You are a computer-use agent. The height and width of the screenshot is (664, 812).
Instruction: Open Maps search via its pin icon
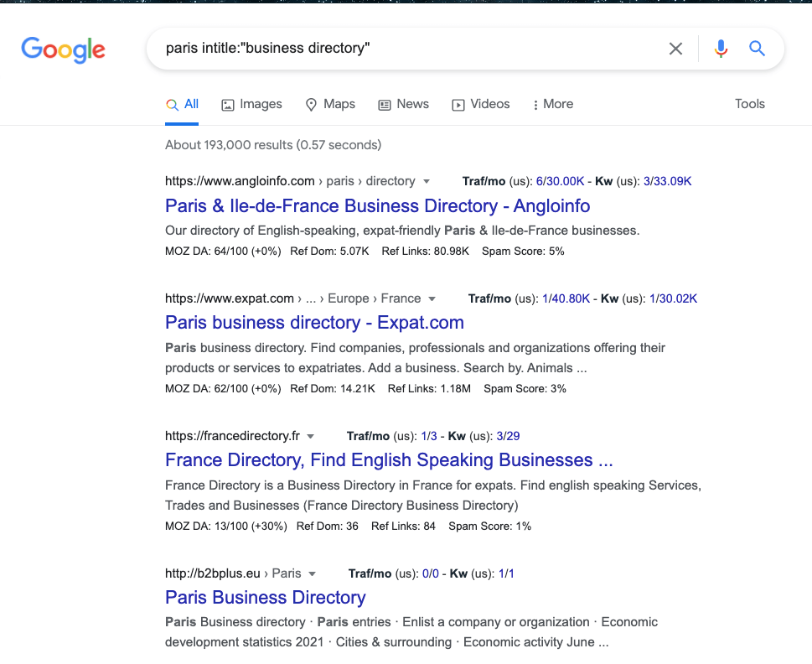click(309, 104)
